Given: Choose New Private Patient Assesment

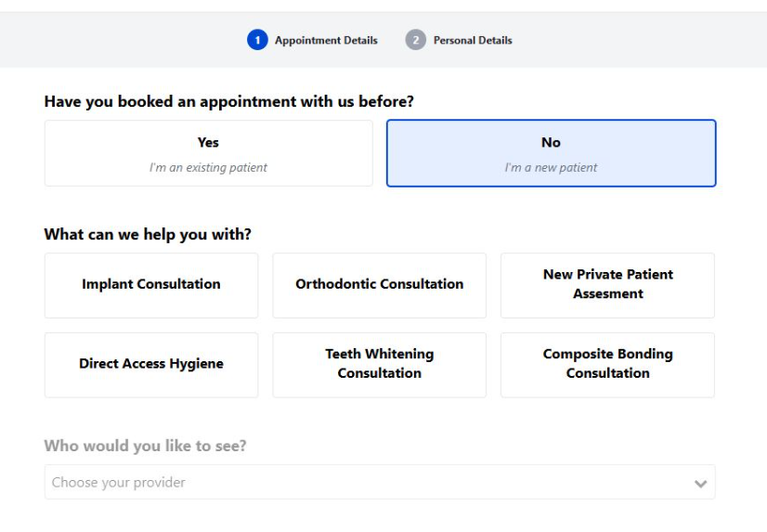Looking at the screenshot, I should pos(607,285).
